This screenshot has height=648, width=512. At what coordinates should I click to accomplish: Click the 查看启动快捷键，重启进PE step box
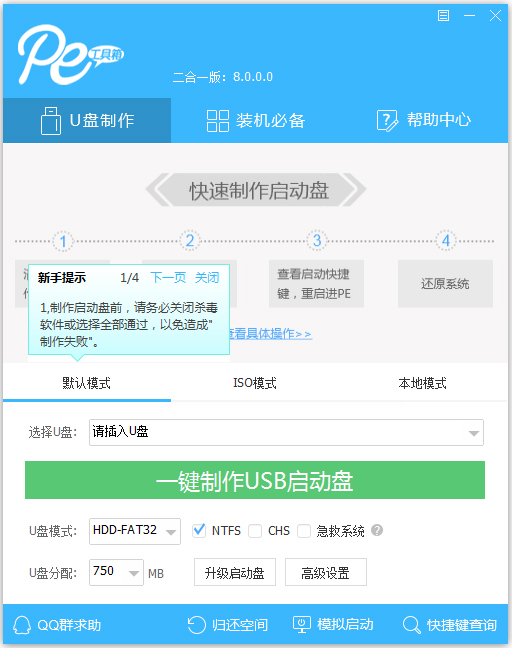click(317, 284)
